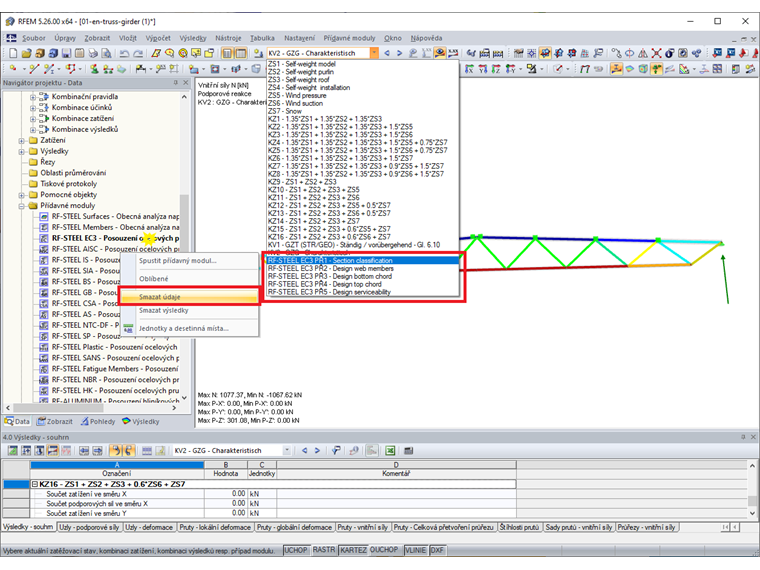Click the view in Z direction icon
The image size is (760, 570).
coord(496,69)
